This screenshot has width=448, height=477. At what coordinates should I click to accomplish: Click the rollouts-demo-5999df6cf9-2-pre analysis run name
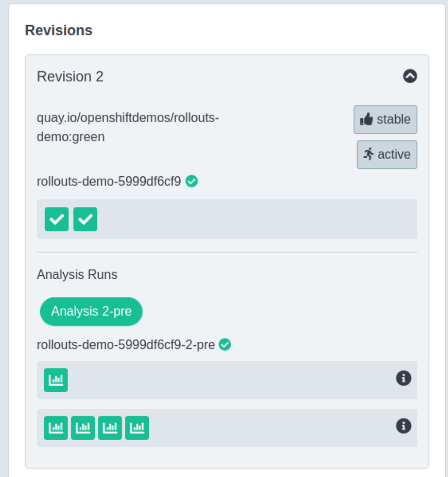point(126,345)
